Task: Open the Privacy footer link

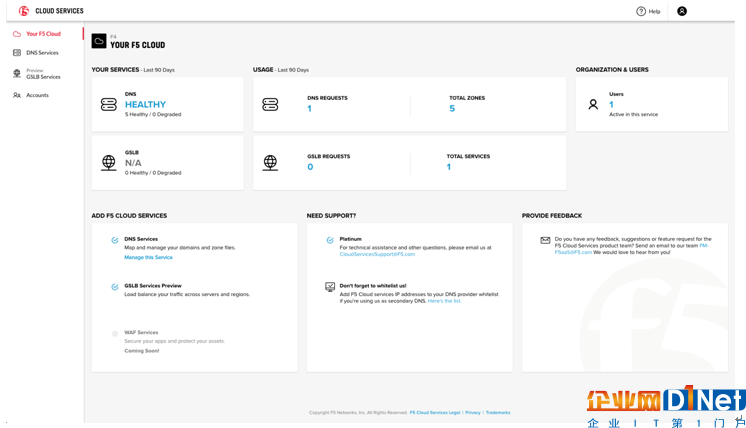Action: pos(473,413)
